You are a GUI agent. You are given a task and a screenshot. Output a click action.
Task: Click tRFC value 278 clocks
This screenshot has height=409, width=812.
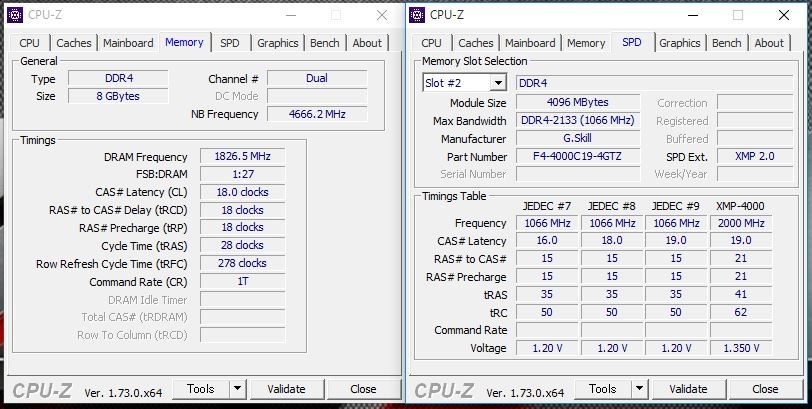tap(242, 264)
